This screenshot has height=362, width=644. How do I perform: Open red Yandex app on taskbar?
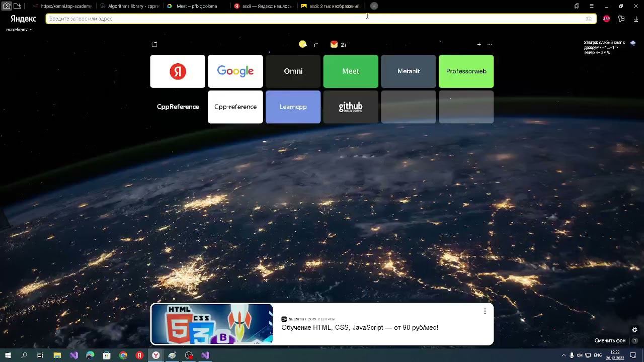(x=139, y=355)
